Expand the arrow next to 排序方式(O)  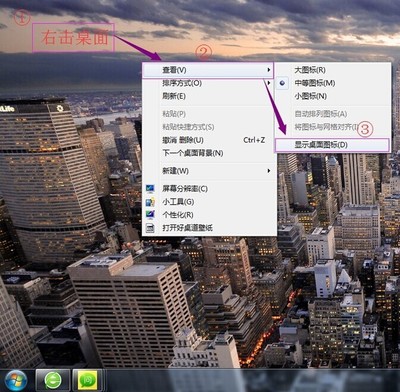269,82
